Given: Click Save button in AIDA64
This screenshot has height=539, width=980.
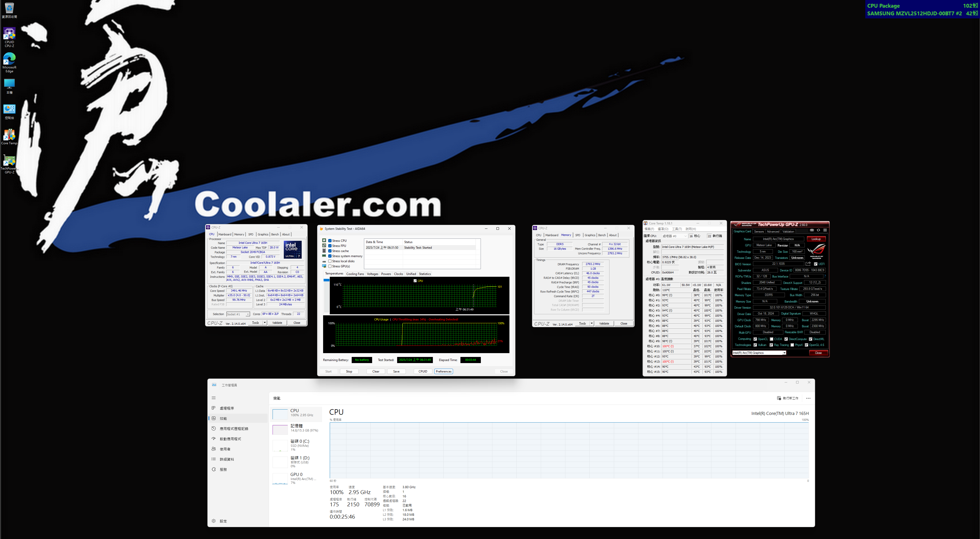Looking at the screenshot, I should (x=396, y=372).
